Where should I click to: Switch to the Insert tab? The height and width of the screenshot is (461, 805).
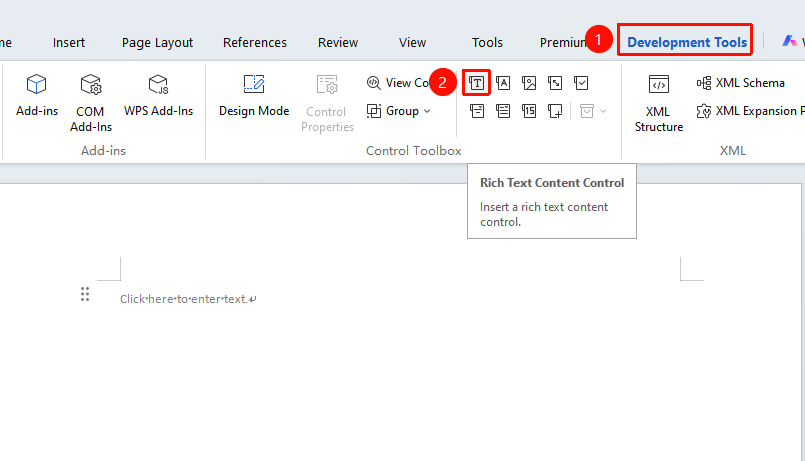[69, 43]
